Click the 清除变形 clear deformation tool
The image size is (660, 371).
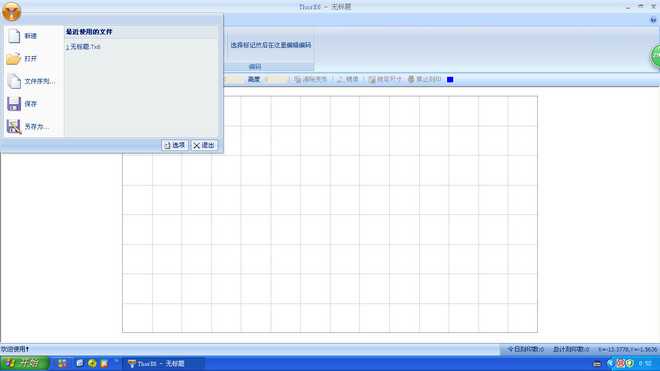point(311,79)
